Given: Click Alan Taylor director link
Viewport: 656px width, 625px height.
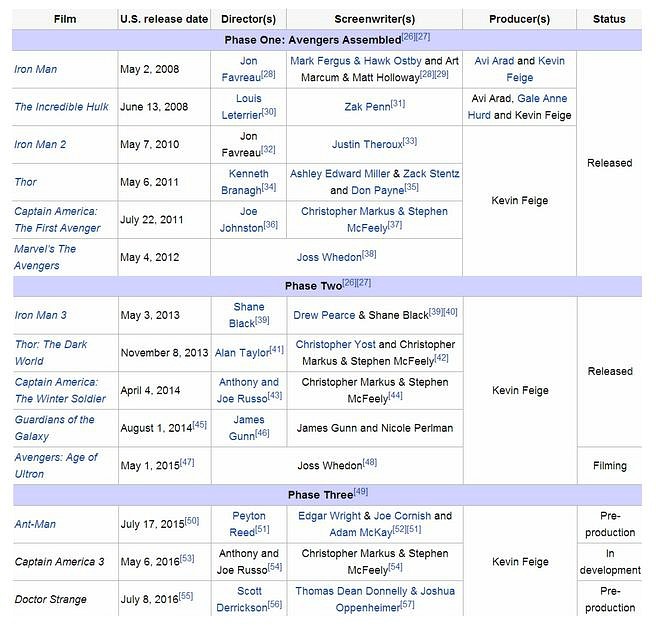Looking at the screenshot, I should (242, 353).
